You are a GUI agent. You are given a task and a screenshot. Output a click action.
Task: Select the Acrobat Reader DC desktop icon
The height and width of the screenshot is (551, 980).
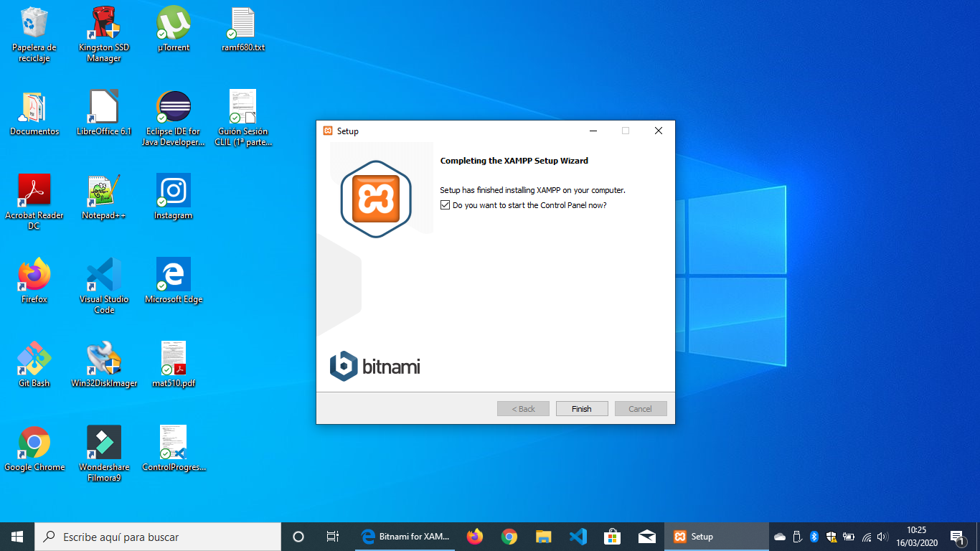(34, 202)
